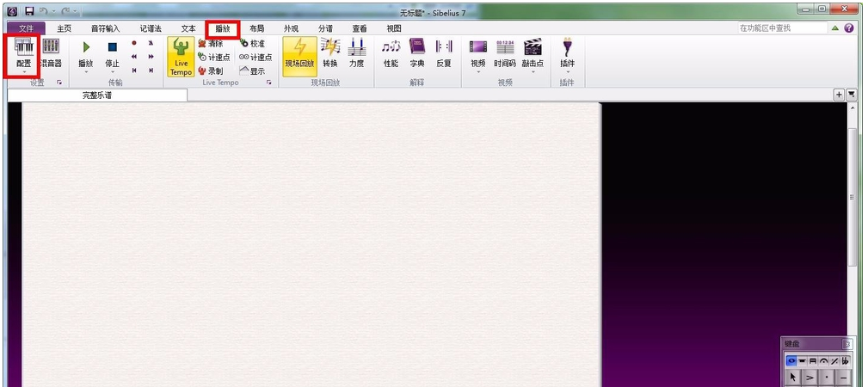Open a new tab with plus button

(x=840, y=95)
